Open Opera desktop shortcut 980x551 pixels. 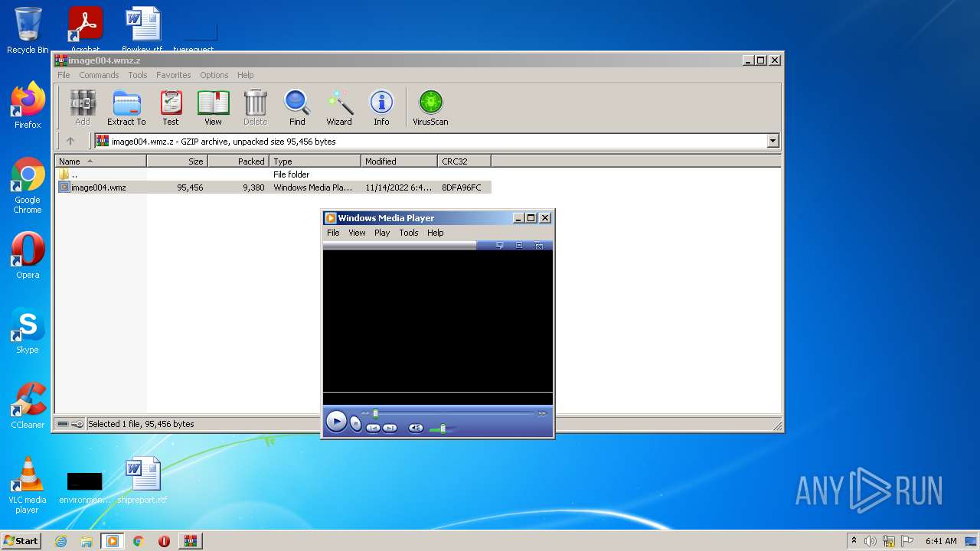28,256
